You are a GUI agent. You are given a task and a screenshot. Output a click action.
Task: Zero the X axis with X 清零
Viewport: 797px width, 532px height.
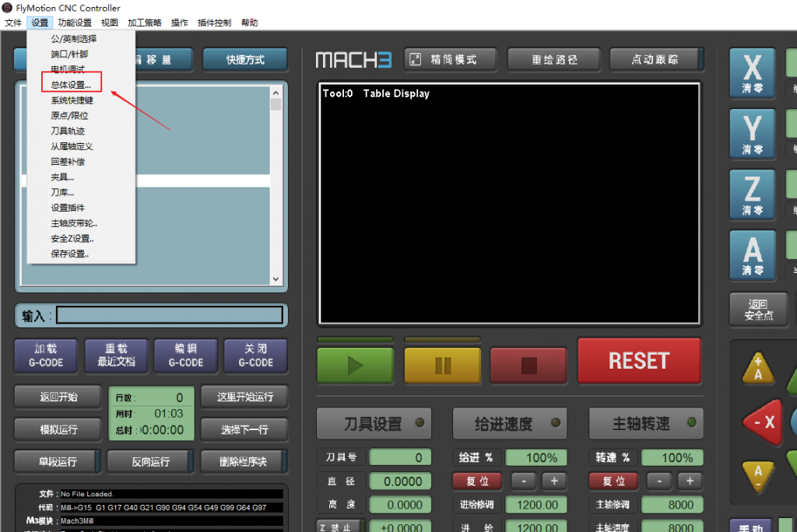(x=753, y=72)
